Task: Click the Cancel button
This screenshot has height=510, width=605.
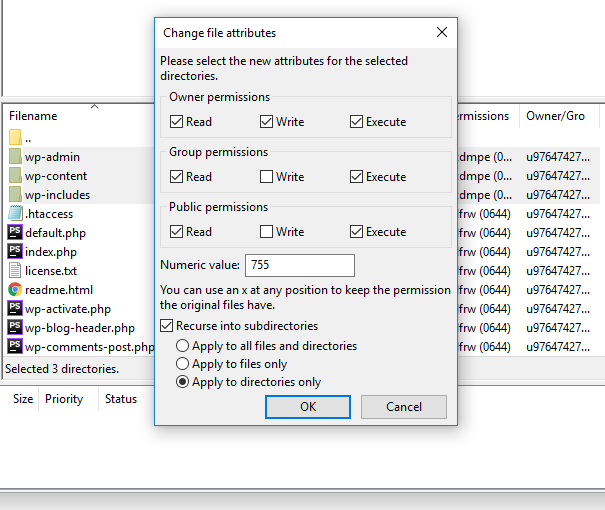Action: 404,407
